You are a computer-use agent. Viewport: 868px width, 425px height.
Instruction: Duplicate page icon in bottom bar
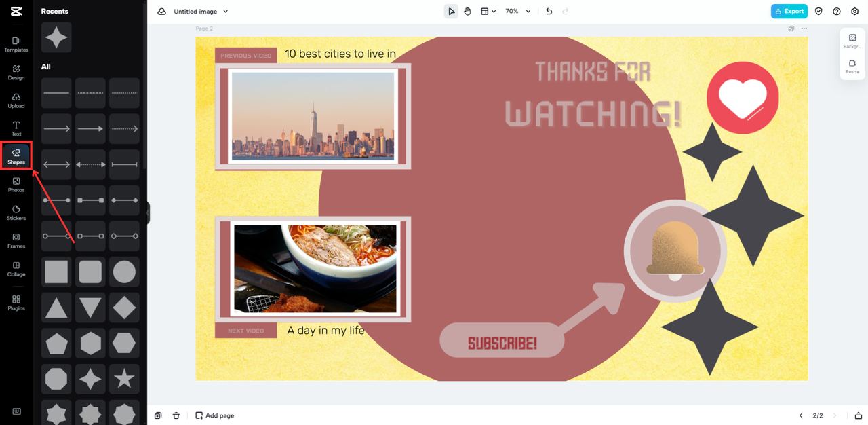[x=158, y=415]
